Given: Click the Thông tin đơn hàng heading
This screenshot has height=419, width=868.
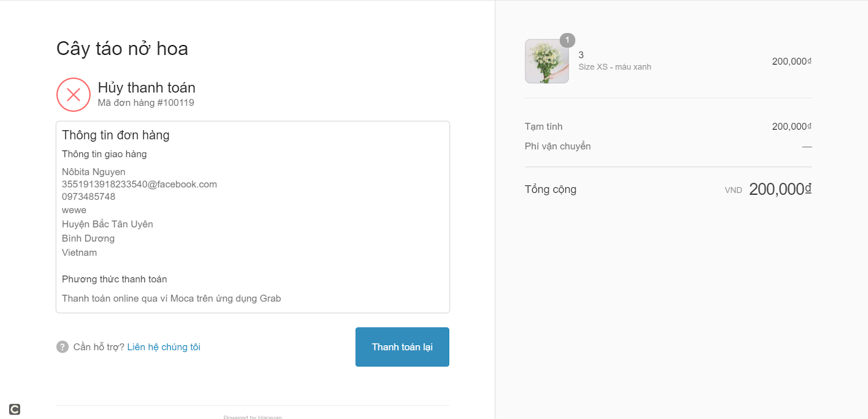Looking at the screenshot, I should [x=116, y=135].
